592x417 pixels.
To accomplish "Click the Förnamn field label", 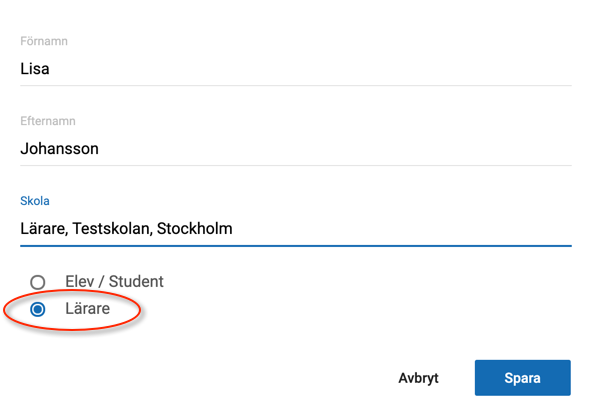I will pyautogui.click(x=44, y=41).
